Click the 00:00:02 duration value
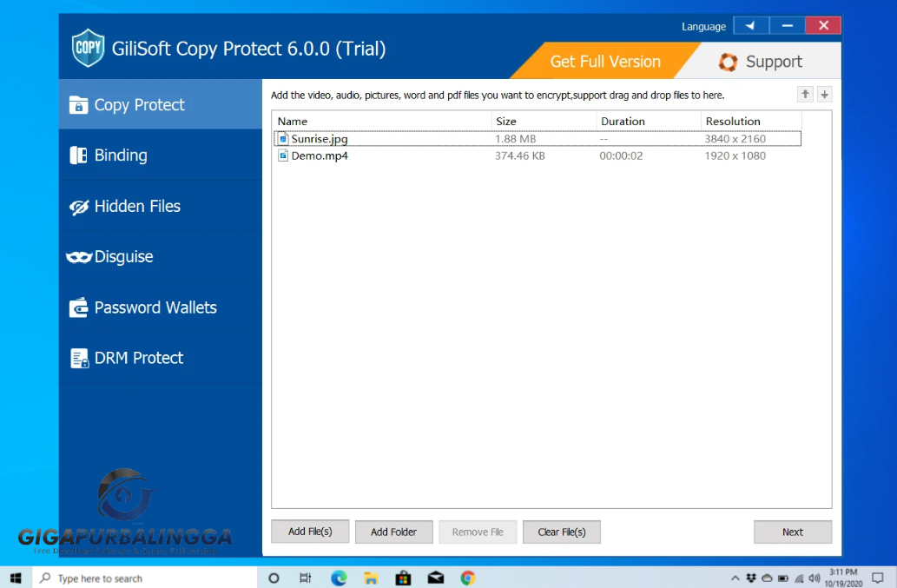The image size is (897, 588). point(621,155)
